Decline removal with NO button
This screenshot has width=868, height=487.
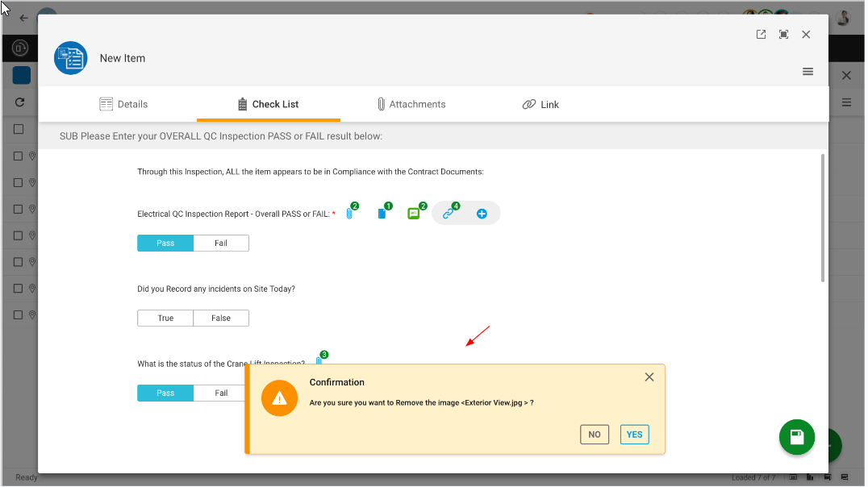click(594, 435)
